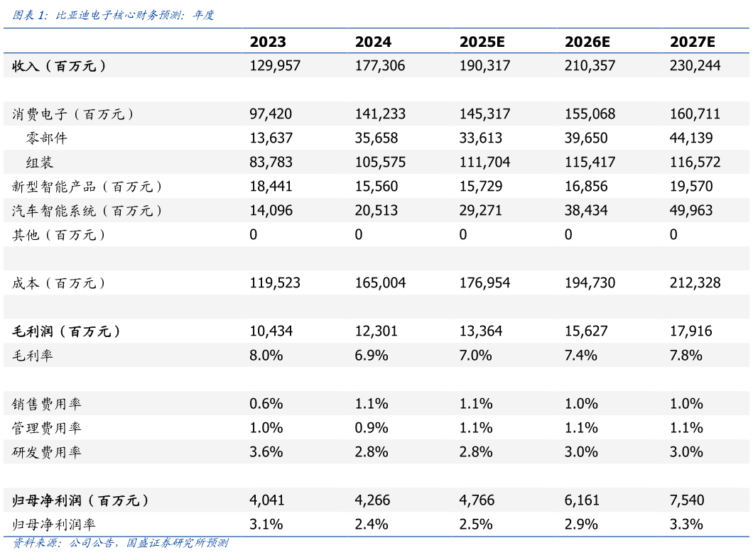753x560 pixels.
Task: Select the 其他（百万元） row label
Action: tap(60, 235)
